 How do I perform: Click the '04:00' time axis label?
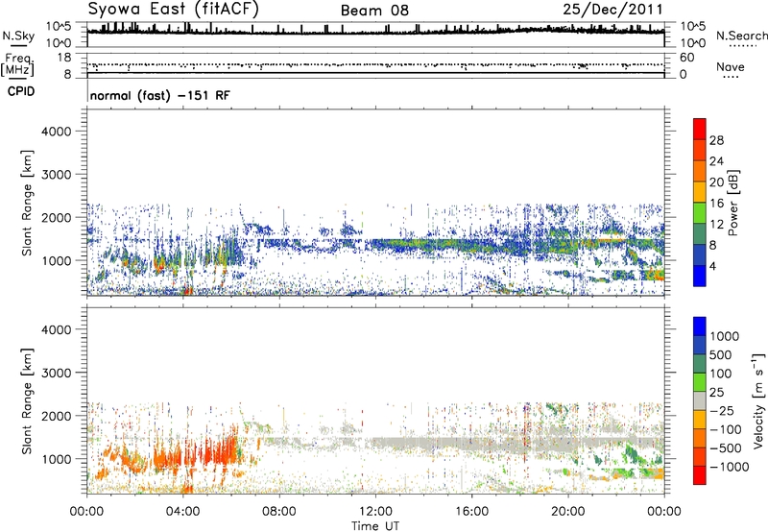[182, 512]
